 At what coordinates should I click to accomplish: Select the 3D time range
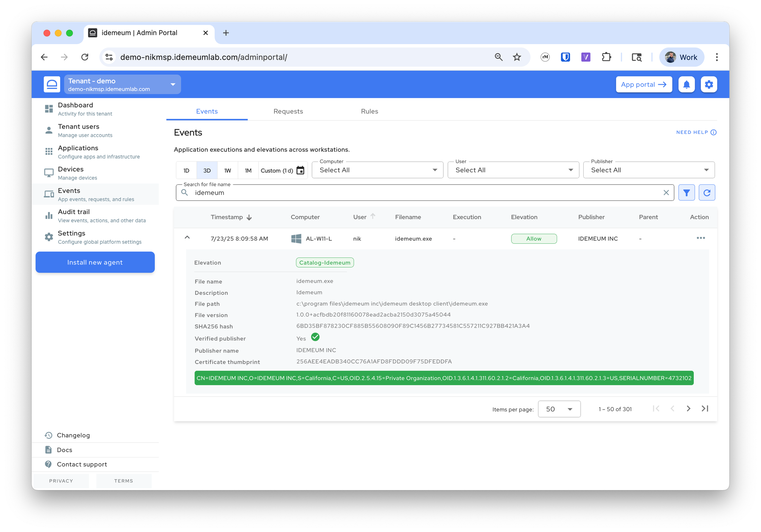(207, 170)
